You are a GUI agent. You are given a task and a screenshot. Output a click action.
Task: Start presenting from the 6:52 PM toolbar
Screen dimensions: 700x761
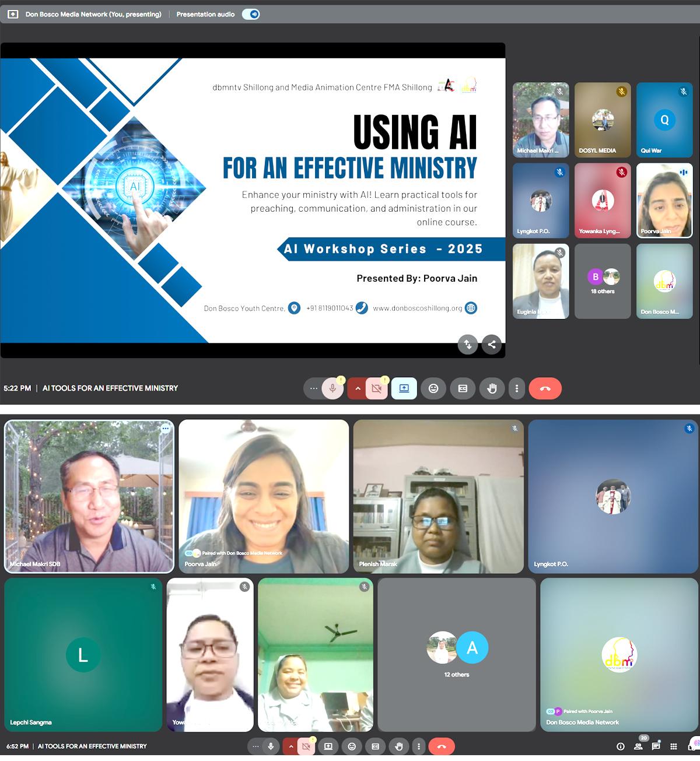pyautogui.click(x=328, y=746)
